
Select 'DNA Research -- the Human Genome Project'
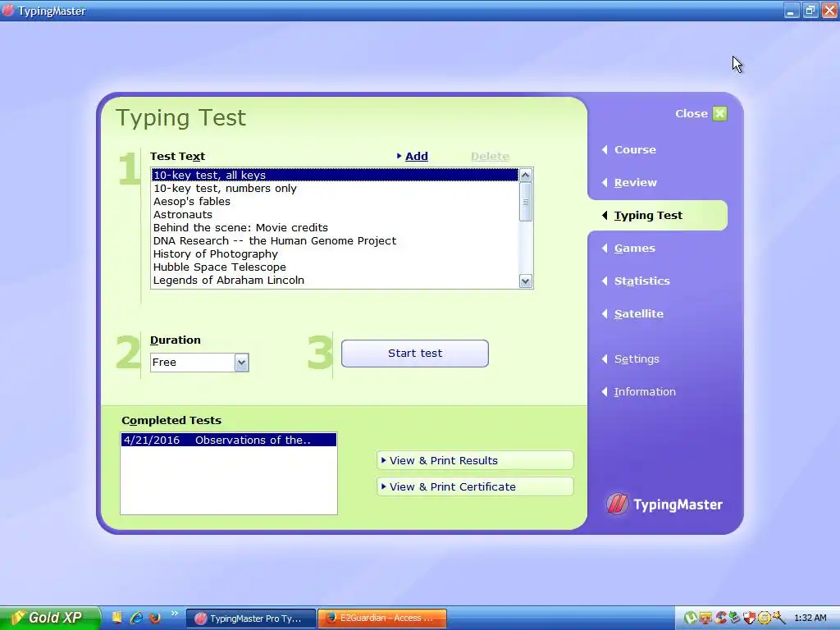coord(335,240)
